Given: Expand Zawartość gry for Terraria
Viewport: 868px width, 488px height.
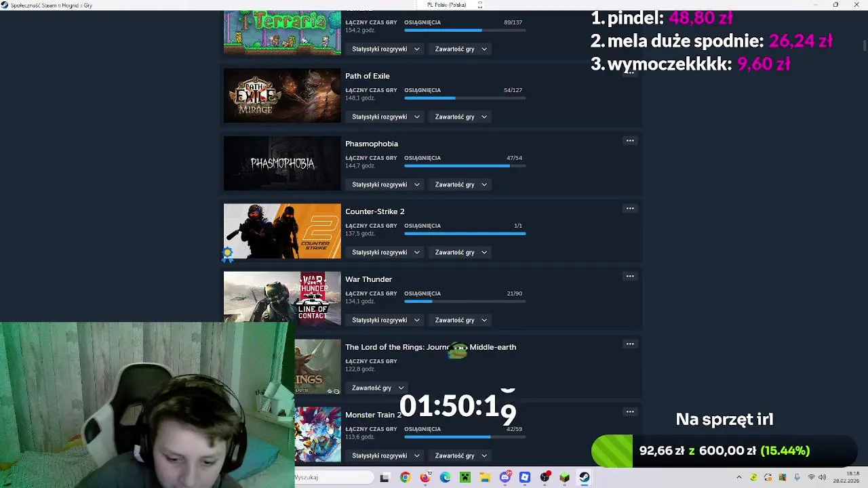Looking at the screenshot, I should point(461,49).
